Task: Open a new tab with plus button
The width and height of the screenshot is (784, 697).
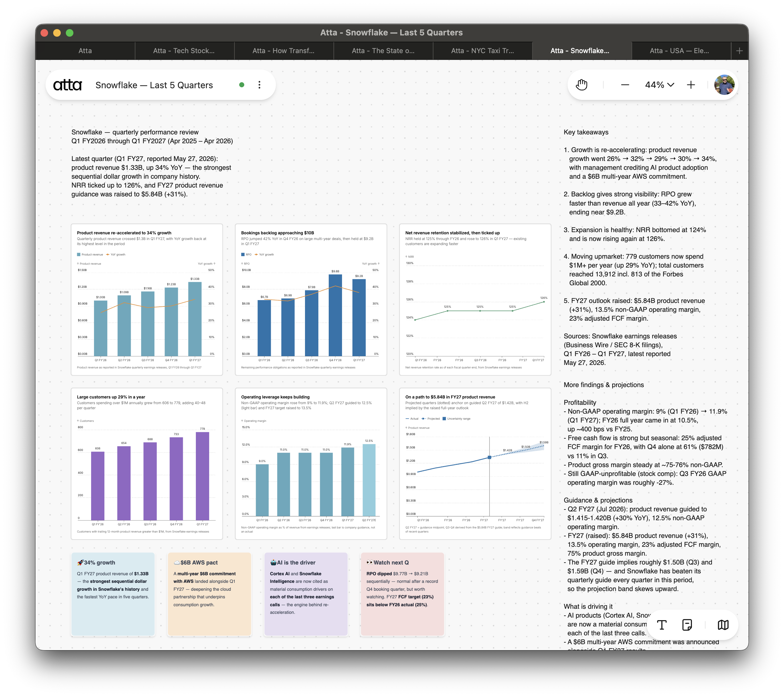Action: [x=739, y=51]
